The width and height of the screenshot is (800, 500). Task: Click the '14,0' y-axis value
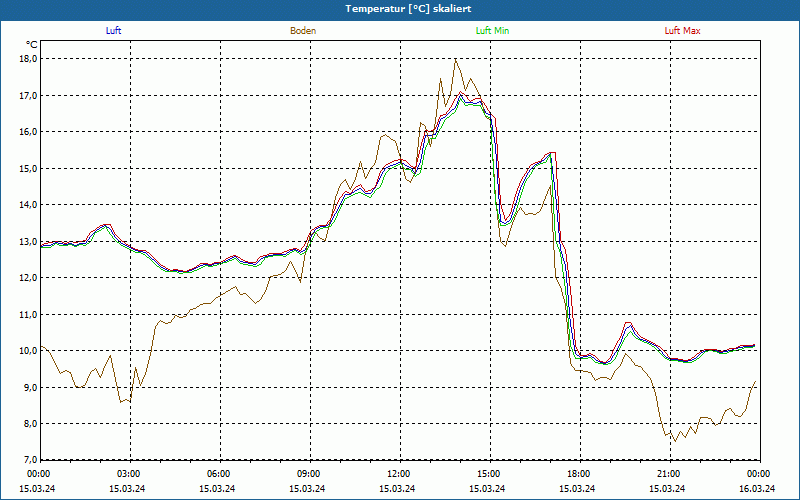click(30, 205)
